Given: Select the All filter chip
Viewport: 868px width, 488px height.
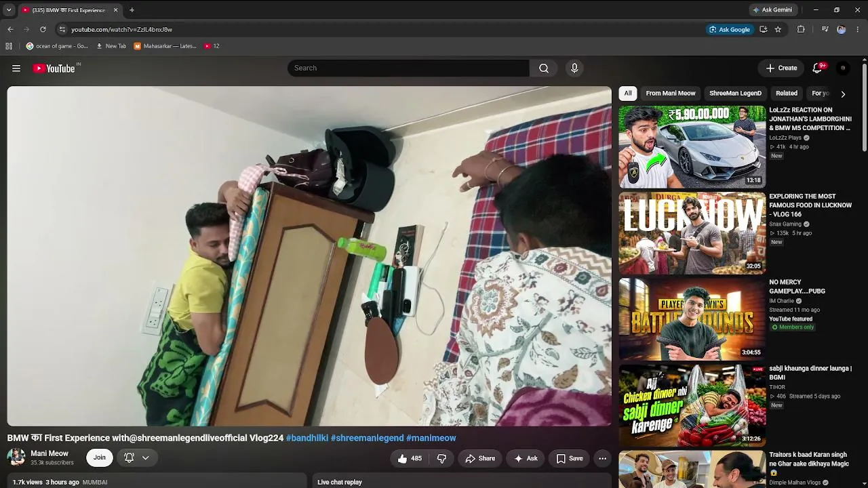Looking at the screenshot, I should 628,94.
